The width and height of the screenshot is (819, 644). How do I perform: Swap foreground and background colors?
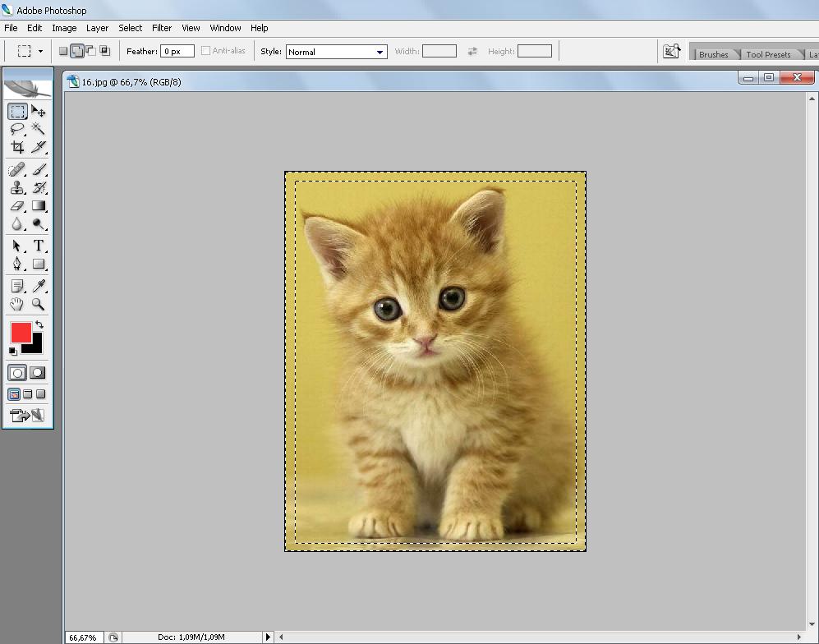click(39, 324)
